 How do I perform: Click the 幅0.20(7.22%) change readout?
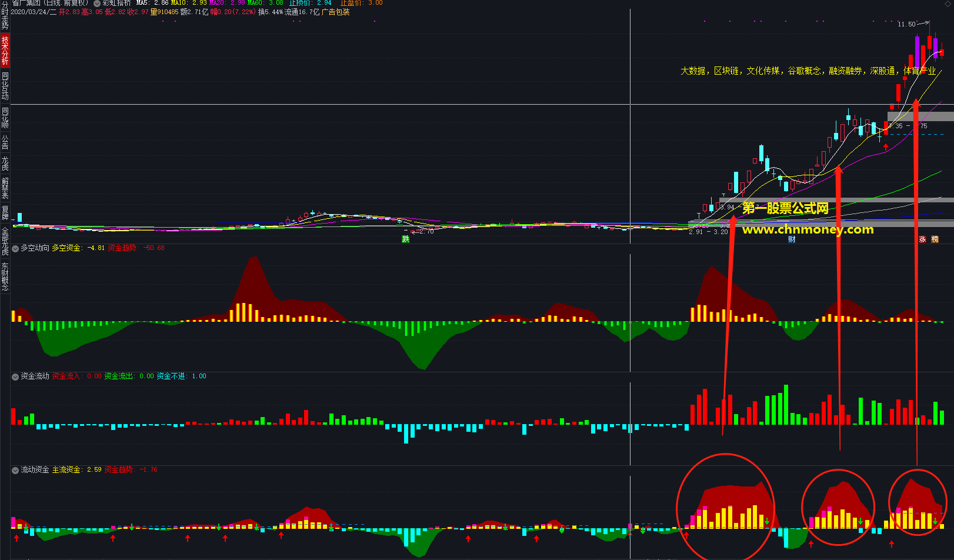233,12
